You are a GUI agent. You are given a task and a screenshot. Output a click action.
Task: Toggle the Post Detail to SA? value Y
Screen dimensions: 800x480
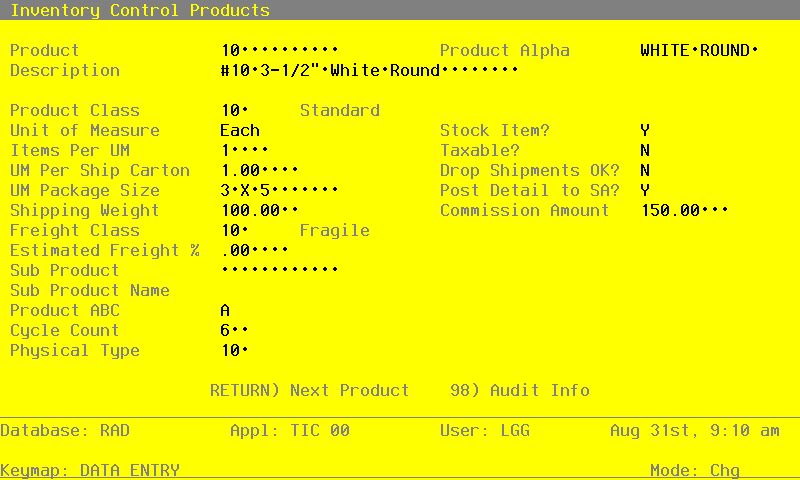645,190
